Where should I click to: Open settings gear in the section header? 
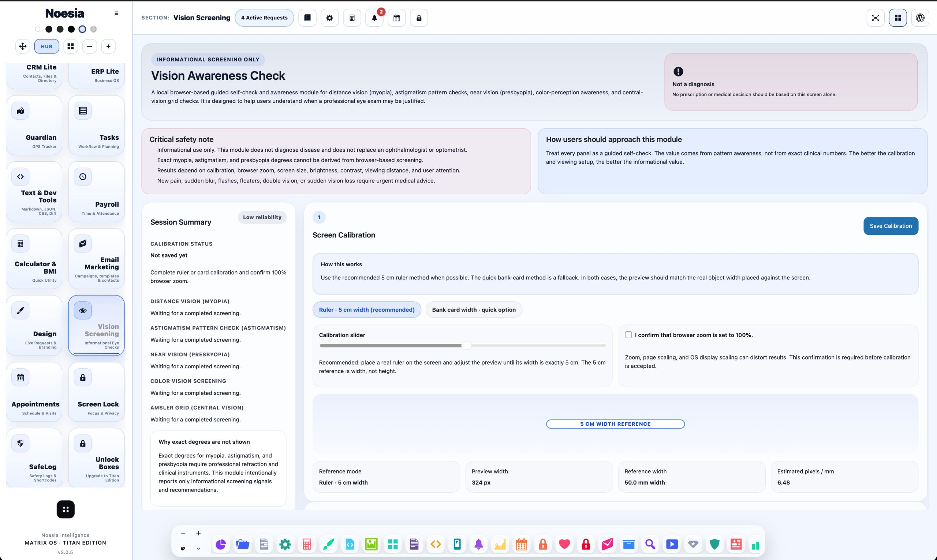tap(329, 18)
